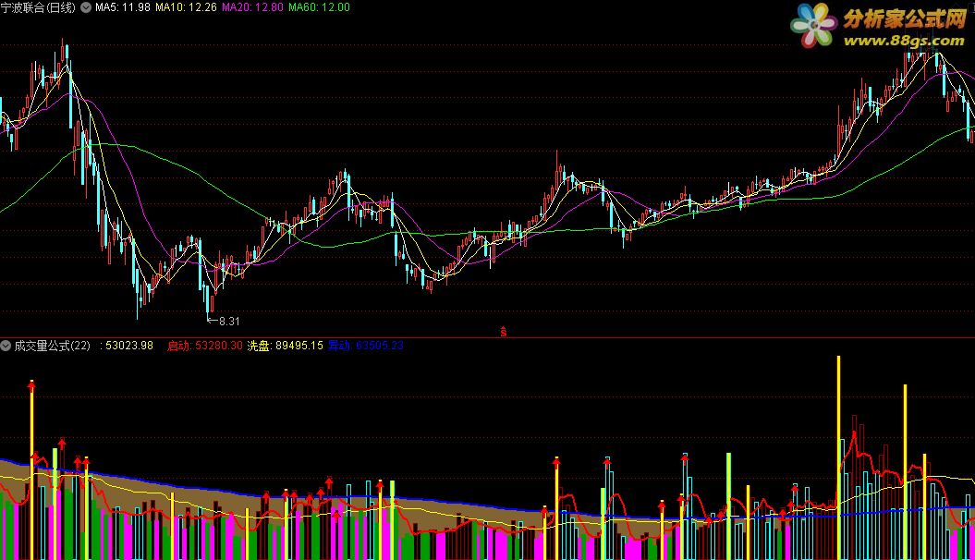
Task: Click the 8.31 lowest price label
Action: coord(229,322)
